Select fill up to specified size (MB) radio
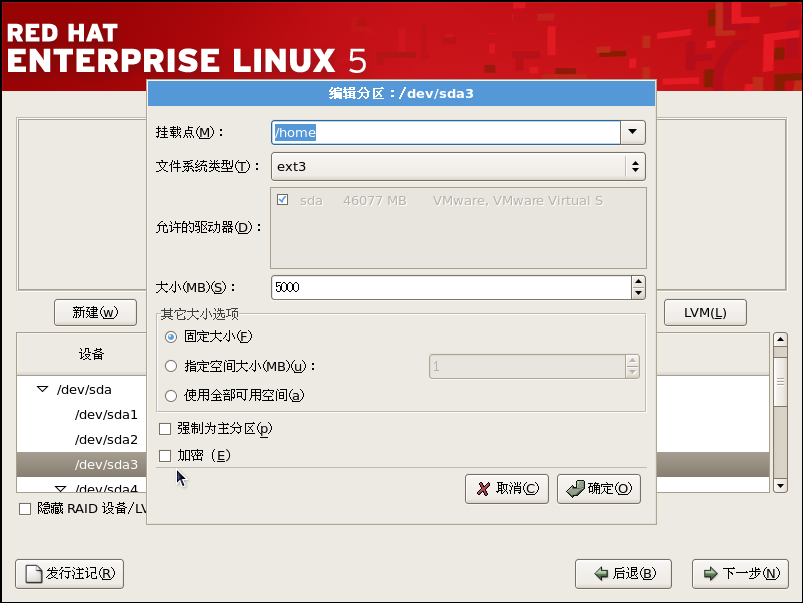803x603 pixels. point(171,366)
